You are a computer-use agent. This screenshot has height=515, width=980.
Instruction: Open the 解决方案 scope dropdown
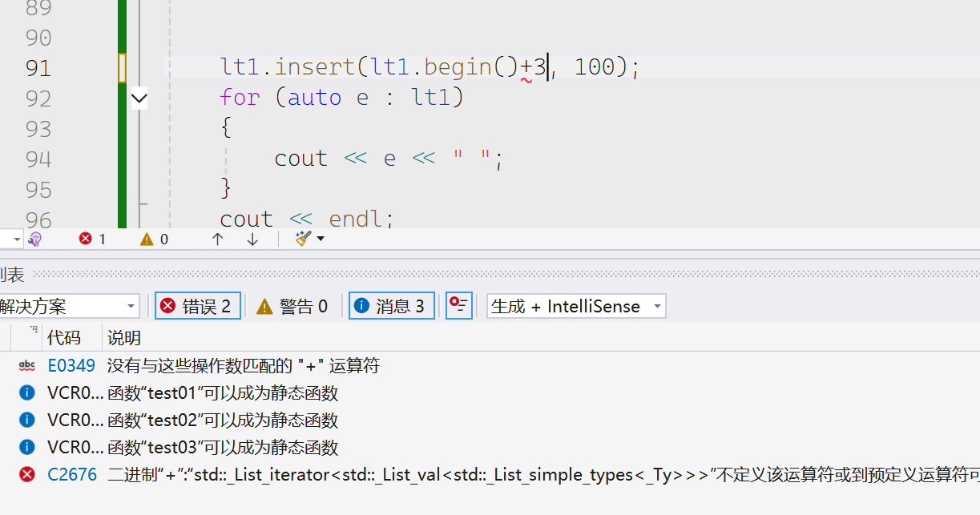click(x=69, y=306)
